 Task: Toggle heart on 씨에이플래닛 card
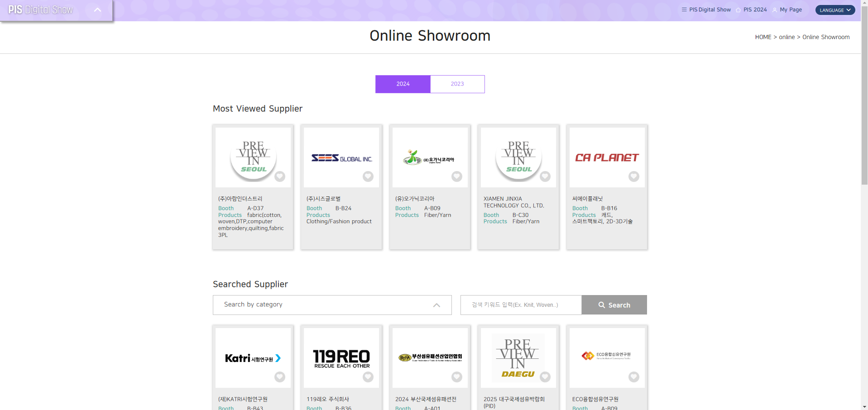click(634, 176)
